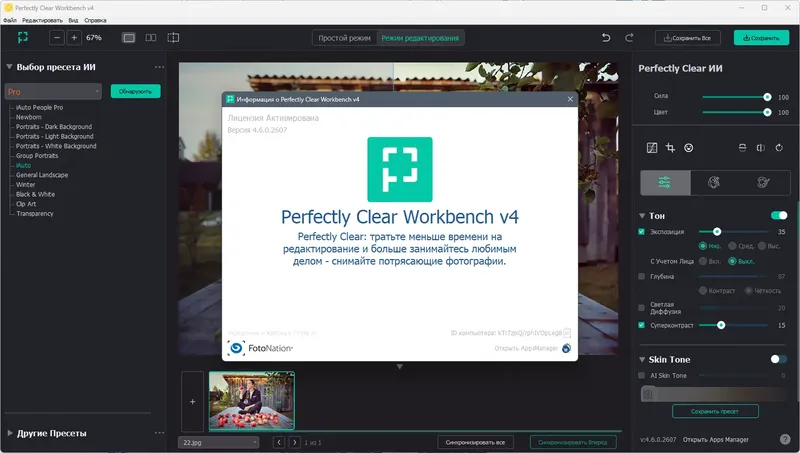This screenshot has width=800, height=453.
Task: Enable the AI Skin Tone checkbox
Action: [x=642, y=375]
